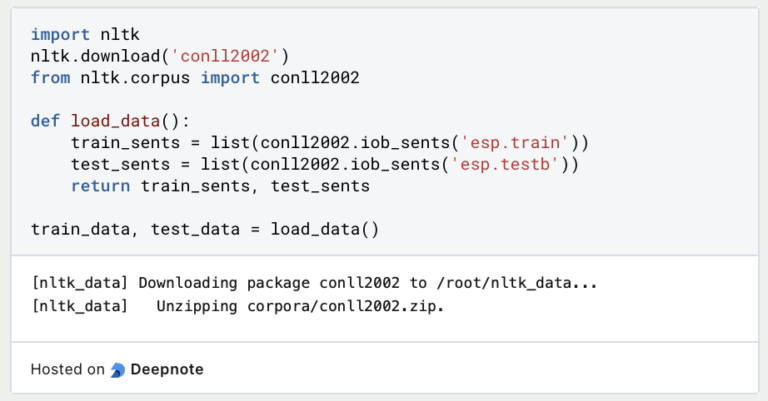Screen dimensions: 768x401
Task: Click the 'def' keyword
Action: click(45, 120)
